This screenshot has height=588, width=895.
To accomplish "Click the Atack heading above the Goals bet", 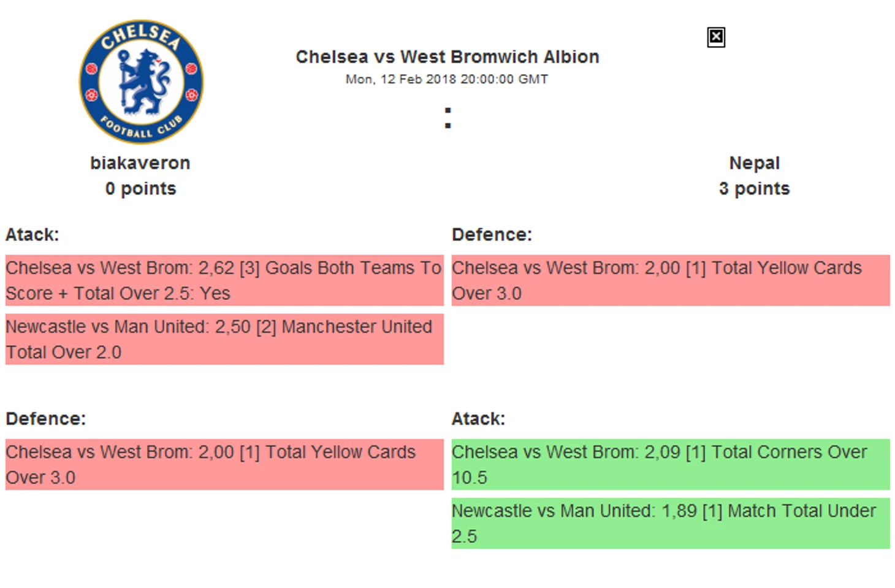I will [x=32, y=235].
